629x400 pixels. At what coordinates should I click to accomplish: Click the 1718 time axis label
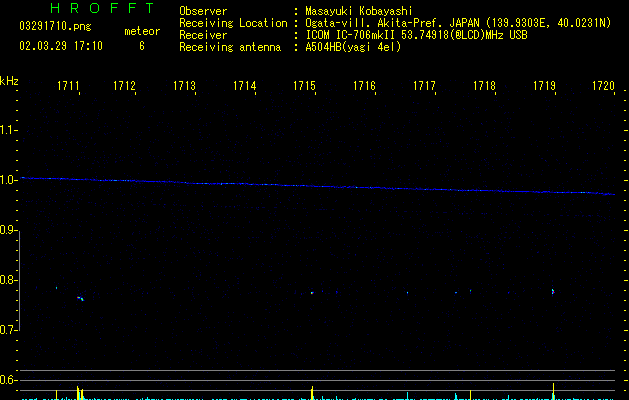485,86
